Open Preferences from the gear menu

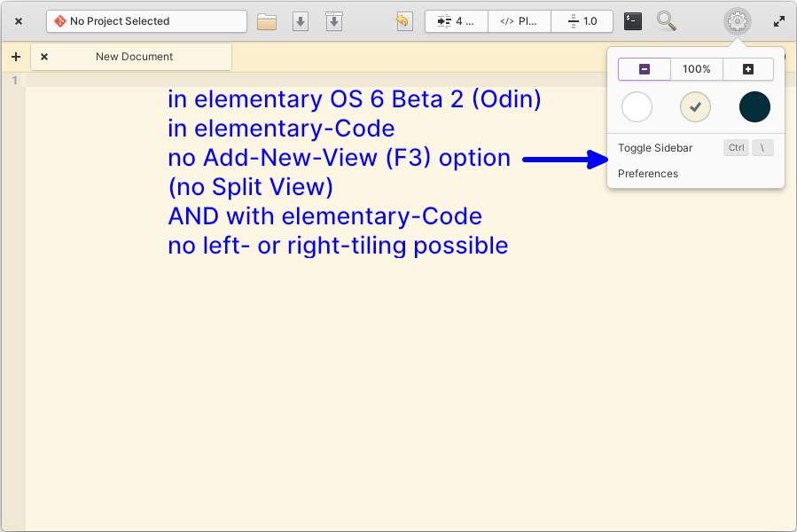648,174
